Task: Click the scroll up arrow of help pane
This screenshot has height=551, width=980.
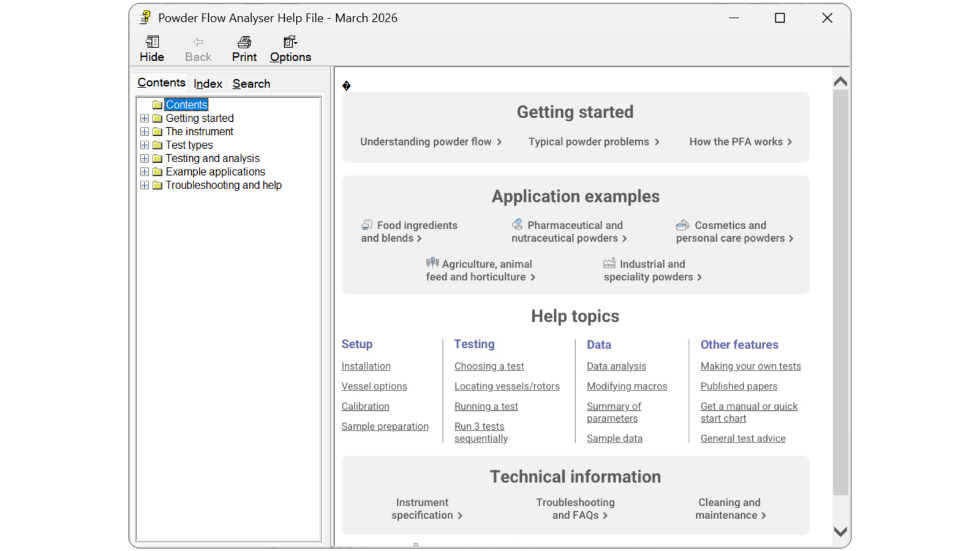Action: [x=840, y=81]
